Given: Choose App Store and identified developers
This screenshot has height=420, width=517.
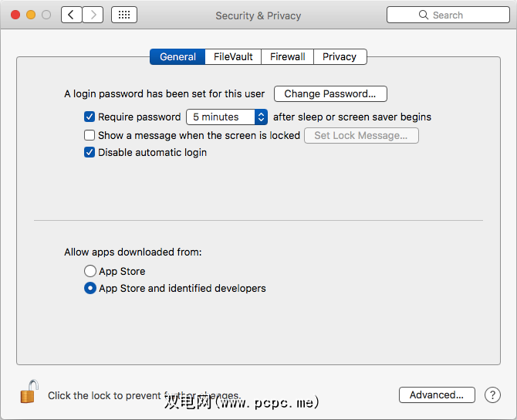Looking at the screenshot, I should click(x=90, y=288).
